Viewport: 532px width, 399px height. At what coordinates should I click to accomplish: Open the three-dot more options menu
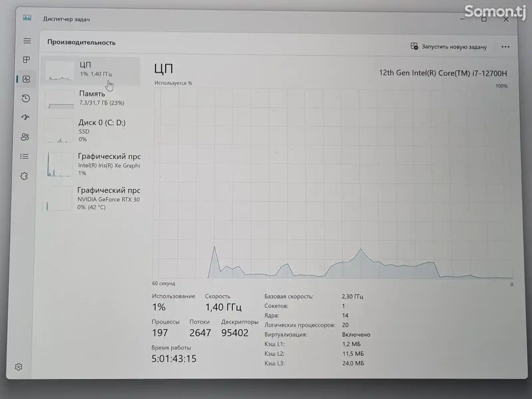[x=505, y=47]
